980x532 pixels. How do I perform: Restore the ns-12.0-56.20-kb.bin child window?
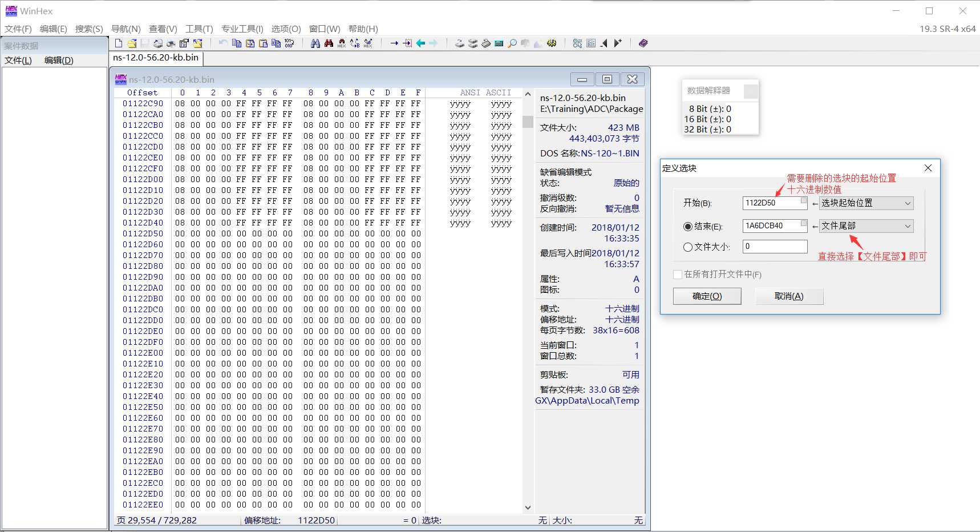click(608, 79)
